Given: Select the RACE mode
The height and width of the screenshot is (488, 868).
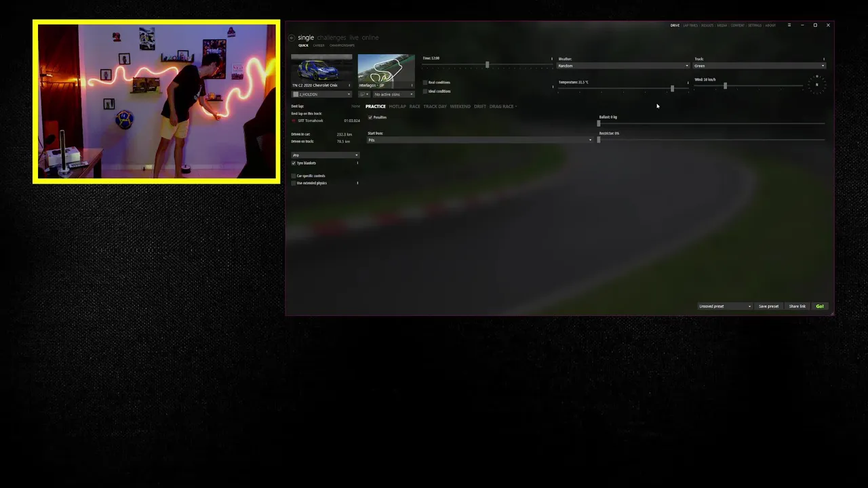Looking at the screenshot, I should point(414,106).
